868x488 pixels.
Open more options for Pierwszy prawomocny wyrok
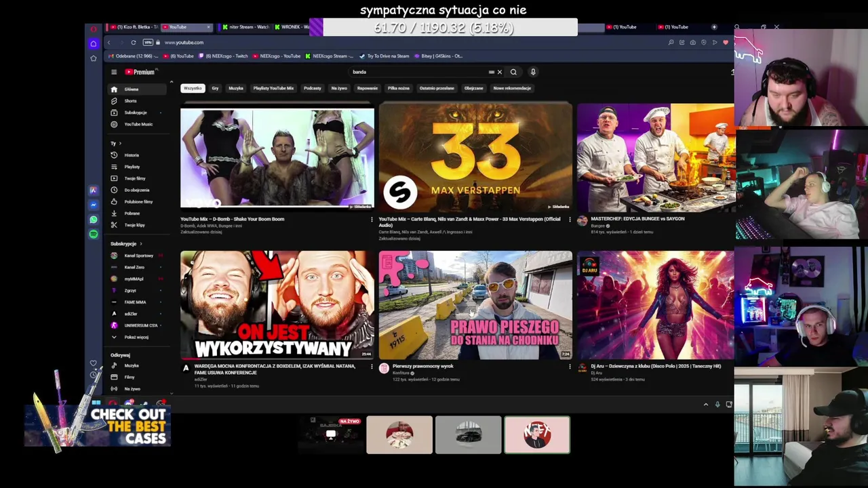[570, 367]
